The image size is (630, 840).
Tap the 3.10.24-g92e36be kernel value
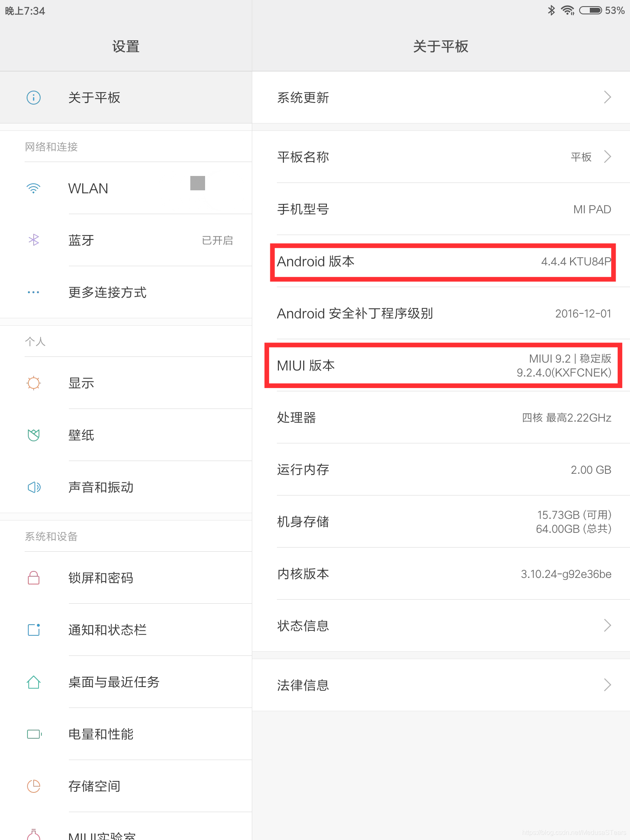566,574
